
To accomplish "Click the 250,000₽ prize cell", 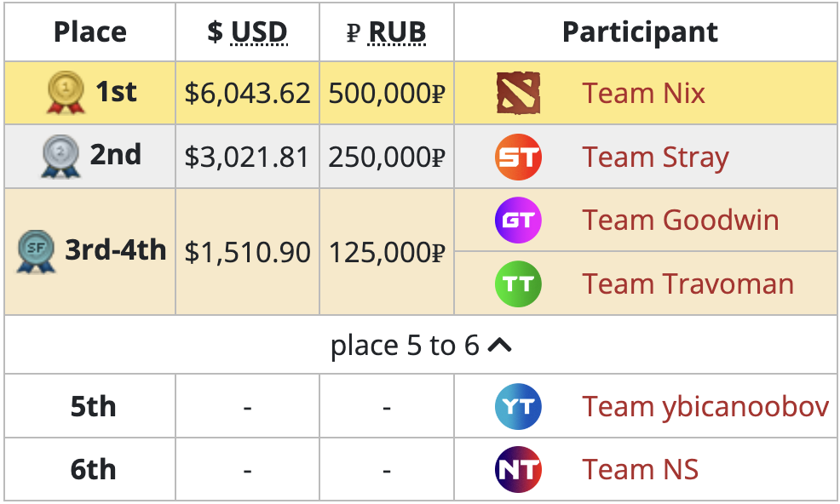I will click(387, 157).
